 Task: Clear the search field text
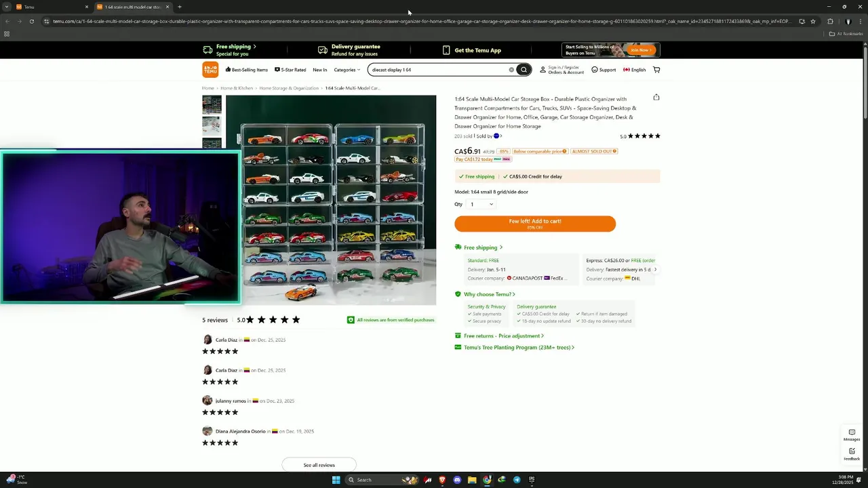coord(511,70)
